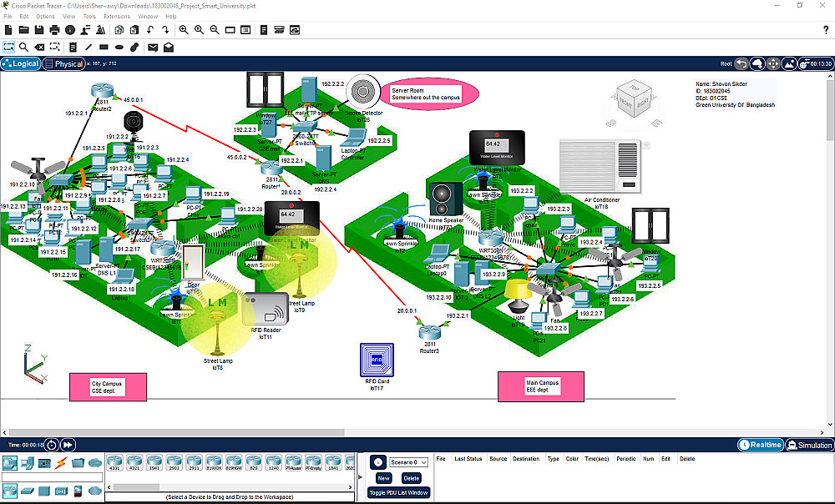835x504 pixels.
Task: Click the Fast Forward Time button
Action: (x=68, y=445)
